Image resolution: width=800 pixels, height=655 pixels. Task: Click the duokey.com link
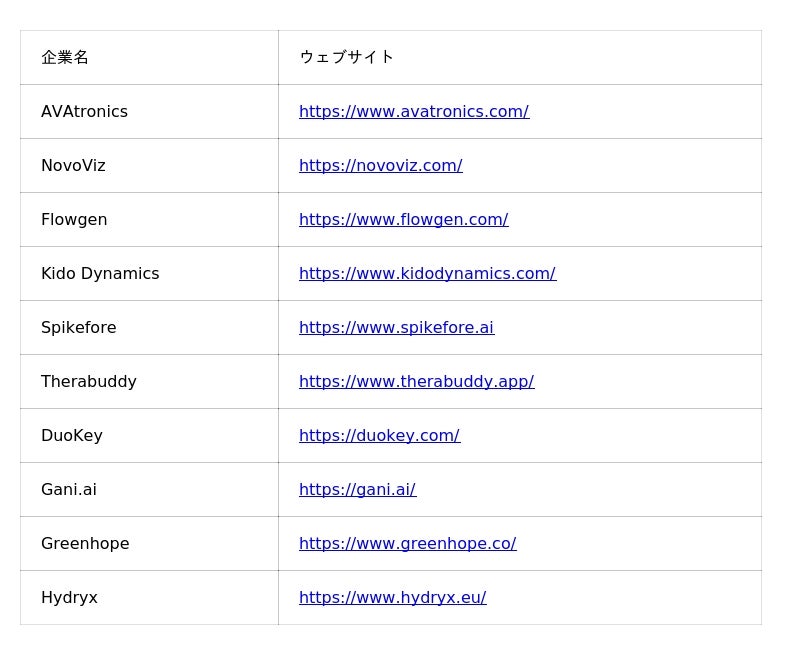(x=379, y=436)
